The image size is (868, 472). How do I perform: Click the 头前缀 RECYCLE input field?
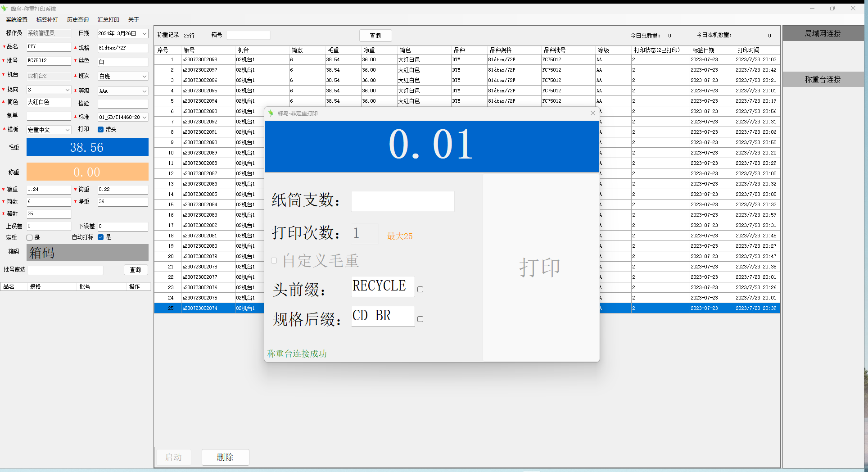[x=383, y=286]
